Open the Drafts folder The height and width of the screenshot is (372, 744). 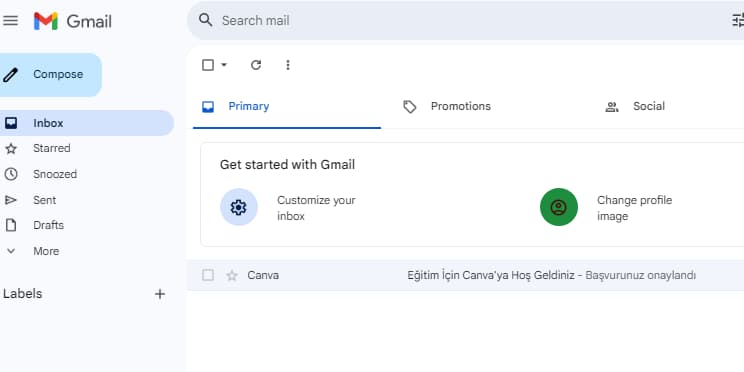(48, 225)
